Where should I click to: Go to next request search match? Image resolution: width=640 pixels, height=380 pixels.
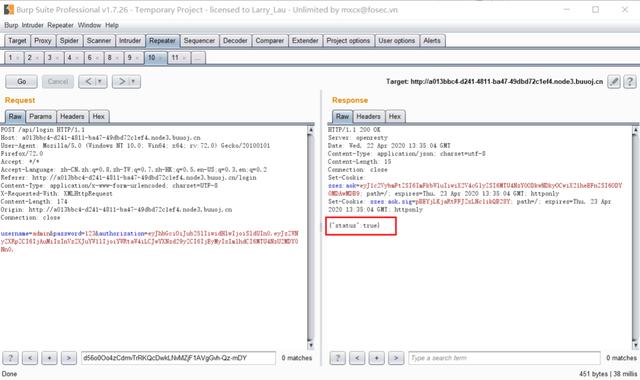(69, 358)
